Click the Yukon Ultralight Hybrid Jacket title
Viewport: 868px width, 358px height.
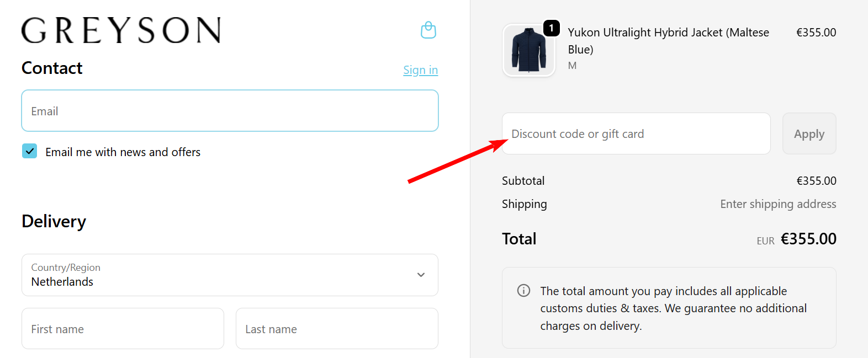tap(668, 40)
